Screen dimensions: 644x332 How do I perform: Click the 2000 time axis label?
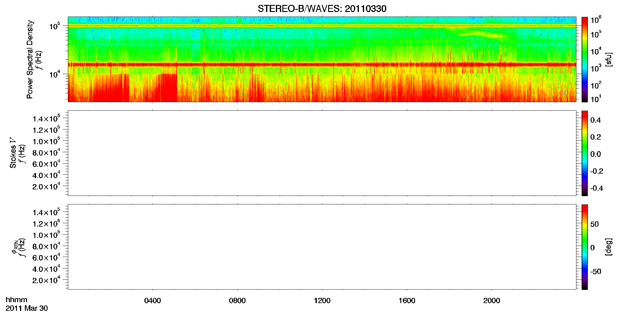coord(492,301)
